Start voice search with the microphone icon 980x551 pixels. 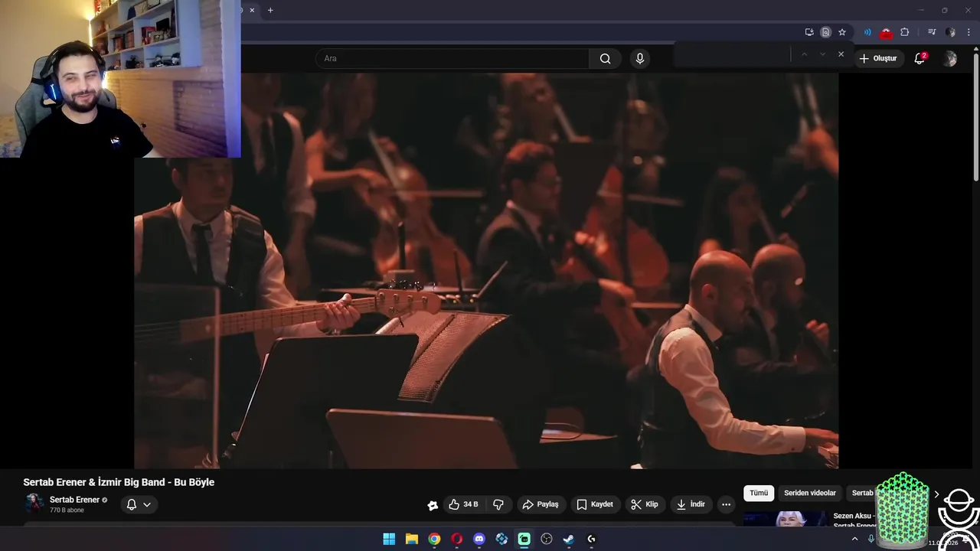point(640,58)
